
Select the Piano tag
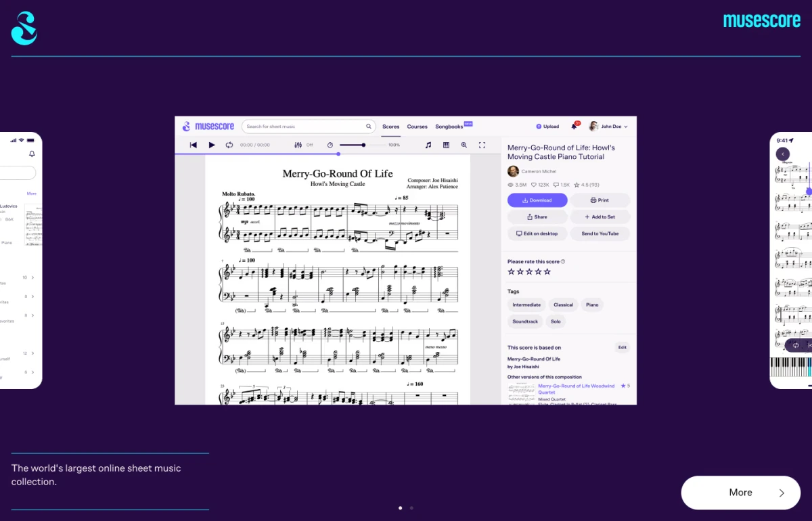coord(592,305)
